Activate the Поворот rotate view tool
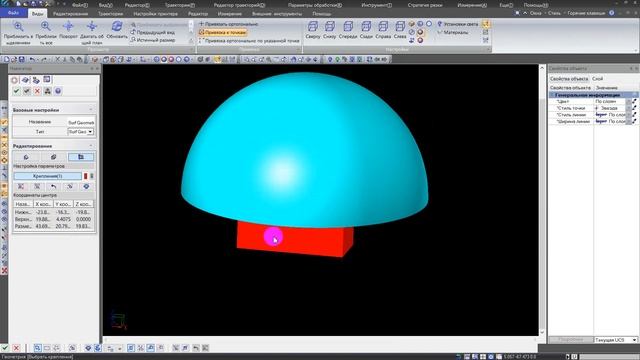 click(x=68, y=27)
